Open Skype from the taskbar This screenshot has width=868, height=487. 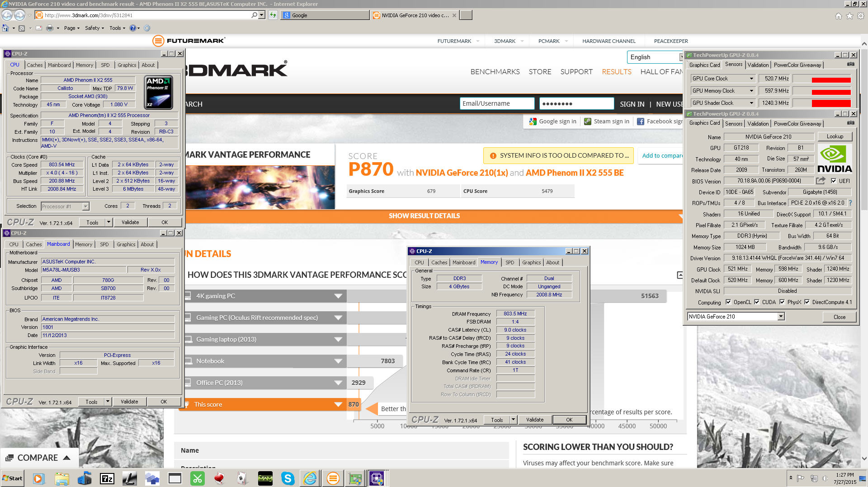pos(288,478)
